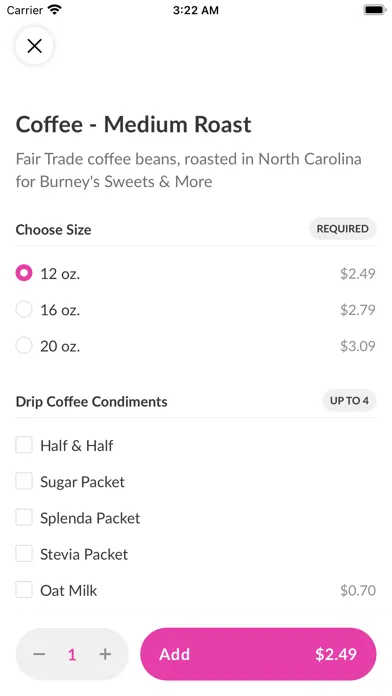The height and width of the screenshot is (696, 392).
Task: Select the 12 oz. size option
Action: click(x=24, y=273)
